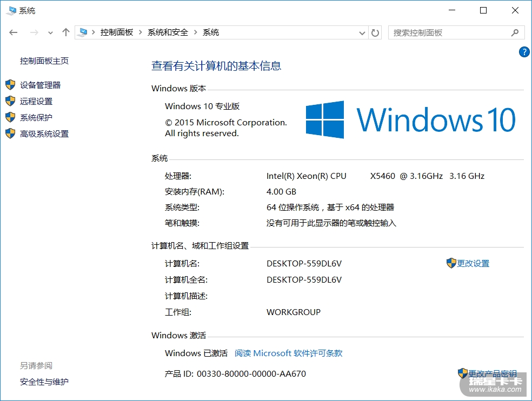The image size is (532, 401).
Task: Open help via blue question mark
Action: (x=524, y=52)
